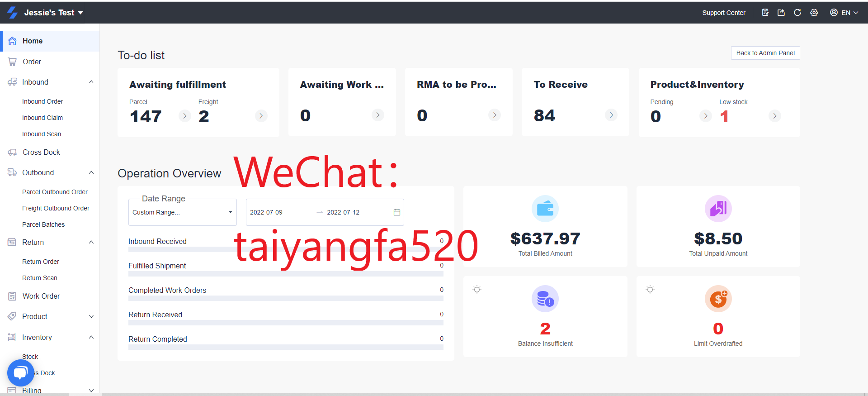
Task: Open the settings gear icon
Action: [x=814, y=13]
